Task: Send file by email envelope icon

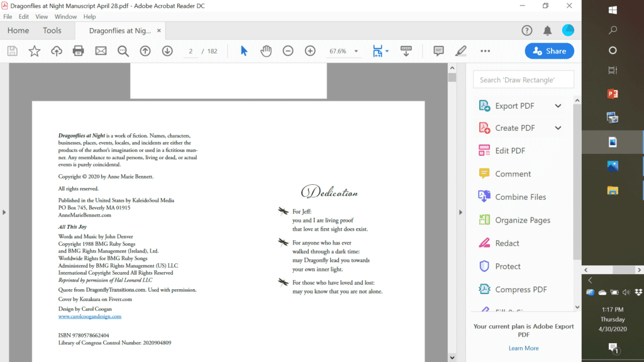Action: tap(101, 51)
